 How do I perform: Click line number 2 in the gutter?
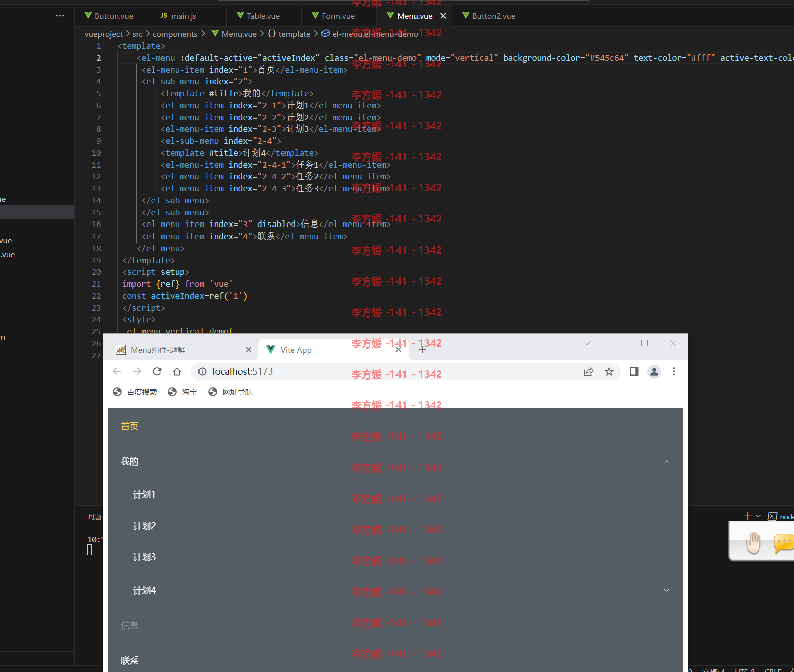pyautogui.click(x=99, y=58)
